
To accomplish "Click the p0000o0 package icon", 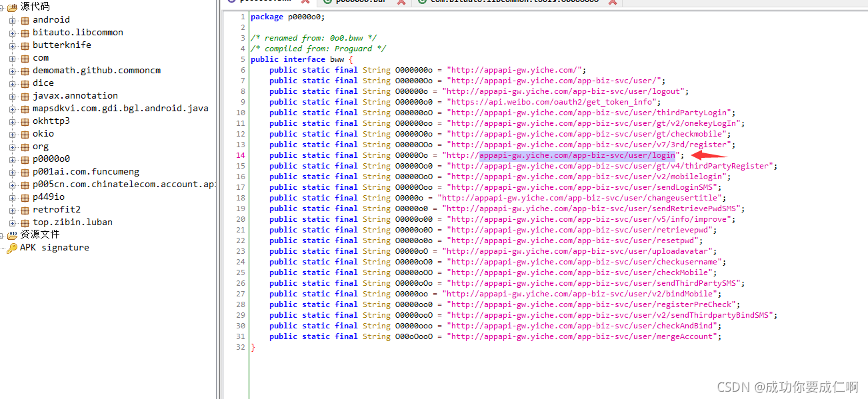I will point(25,159).
